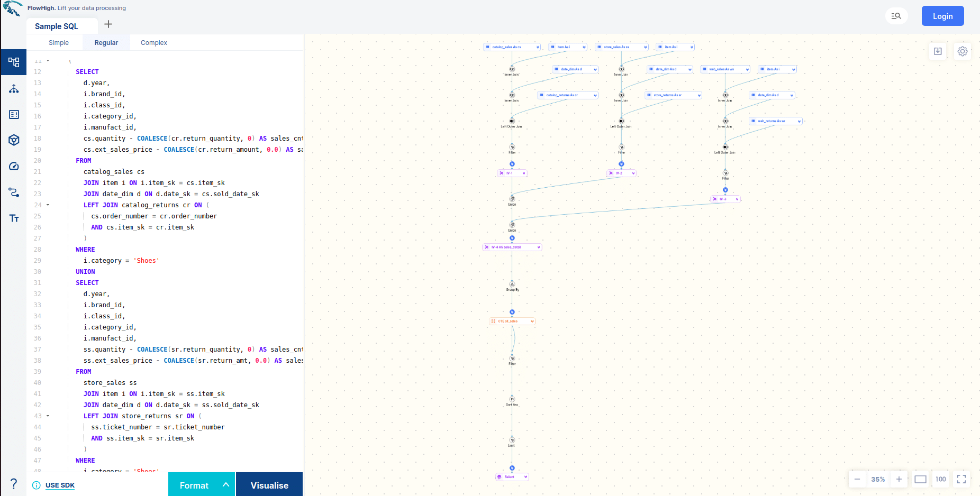Download the diagram with the export icon
Image resolution: width=980 pixels, height=496 pixels.
pyautogui.click(x=938, y=51)
